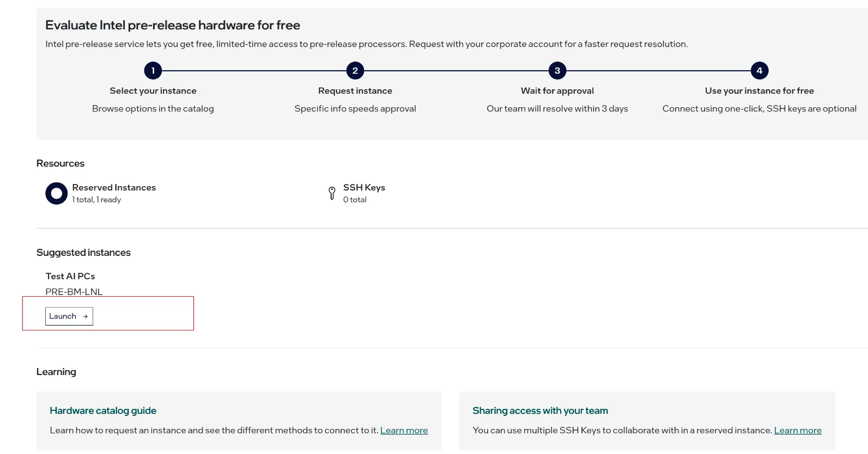
Task: Click the 'Evaluate Intel pre-release hardware for free' heading
Action: click(x=173, y=26)
